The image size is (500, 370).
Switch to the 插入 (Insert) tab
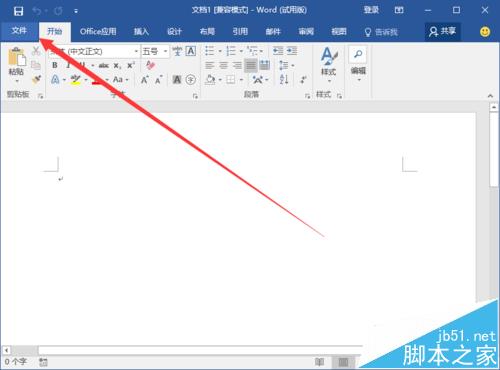(x=141, y=32)
